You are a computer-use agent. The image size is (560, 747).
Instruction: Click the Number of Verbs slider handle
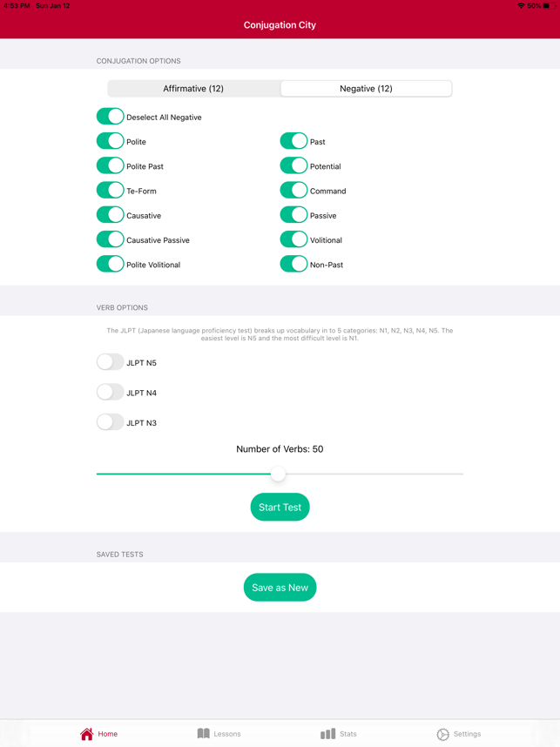(278, 474)
